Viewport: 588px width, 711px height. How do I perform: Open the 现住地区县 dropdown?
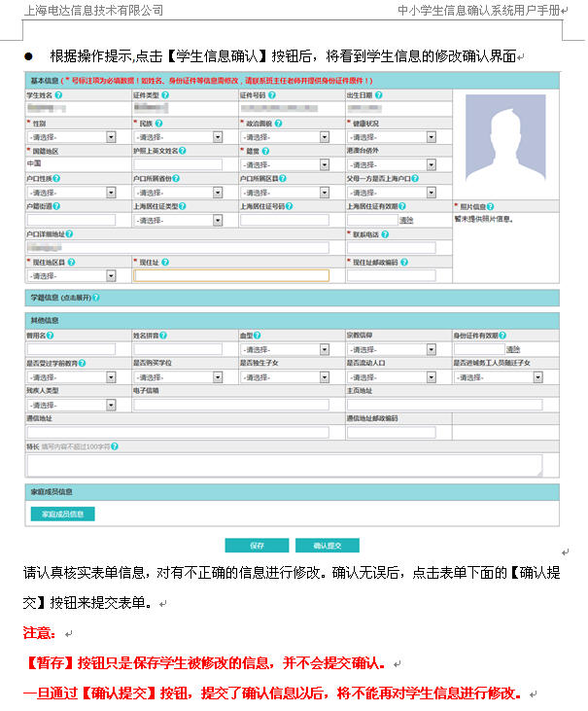[x=71, y=276]
